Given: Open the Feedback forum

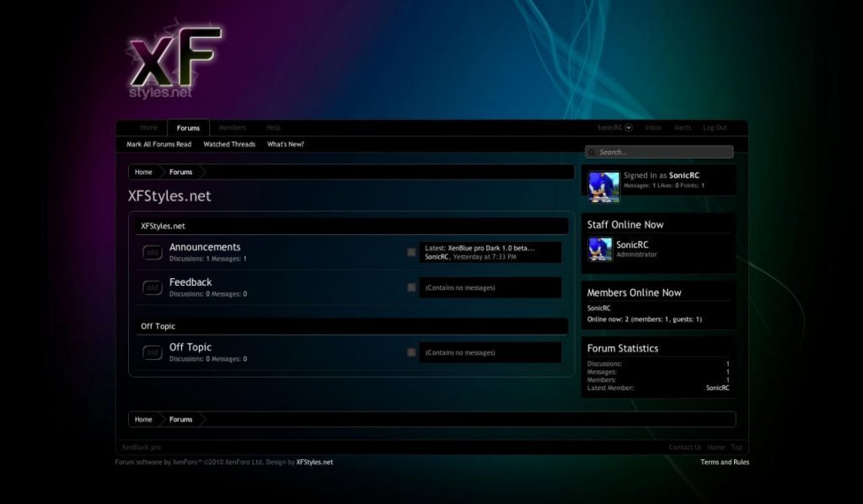Looking at the screenshot, I should click(x=190, y=282).
